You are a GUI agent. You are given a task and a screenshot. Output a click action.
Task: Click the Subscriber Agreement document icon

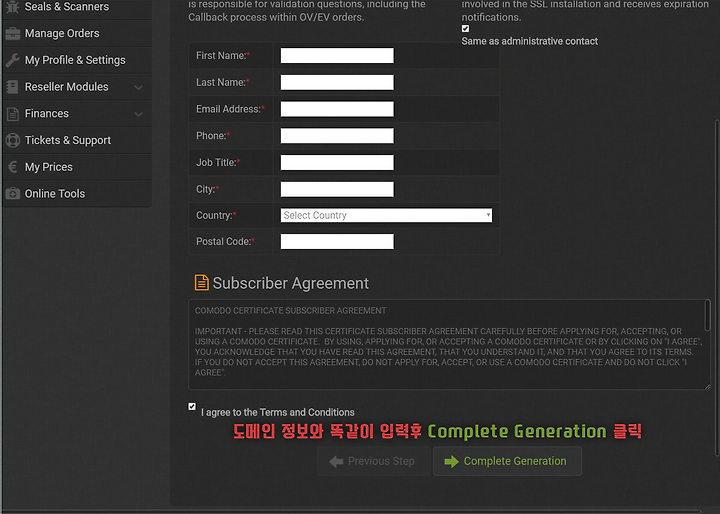pyautogui.click(x=202, y=282)
